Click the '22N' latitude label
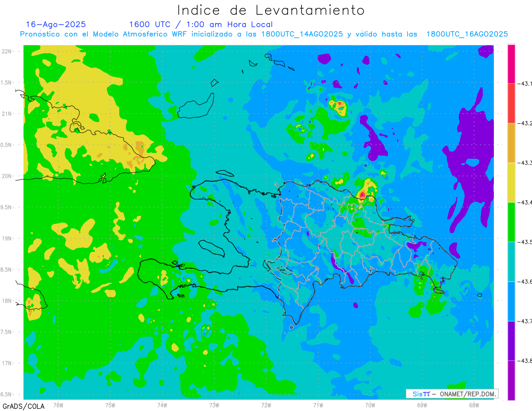Image resolution: width=532 pixels, height=411 pixels. 8,51
